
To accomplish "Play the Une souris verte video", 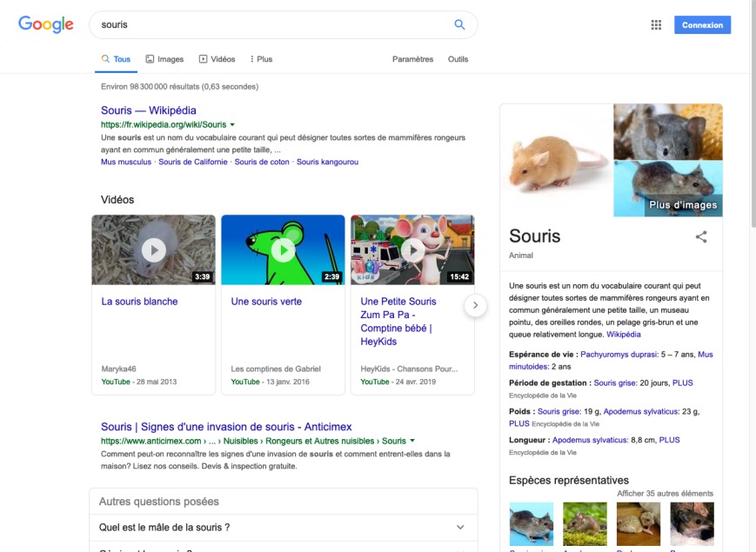I will 283,250.
